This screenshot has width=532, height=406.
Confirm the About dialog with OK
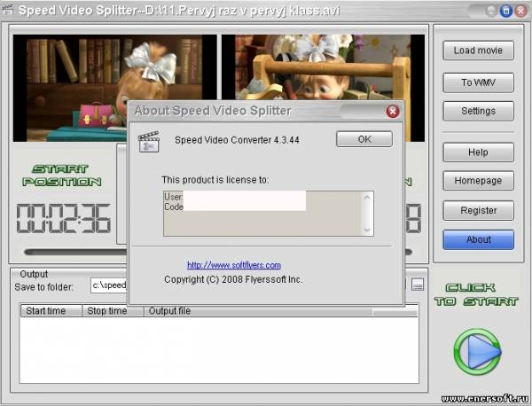point(364,139)
